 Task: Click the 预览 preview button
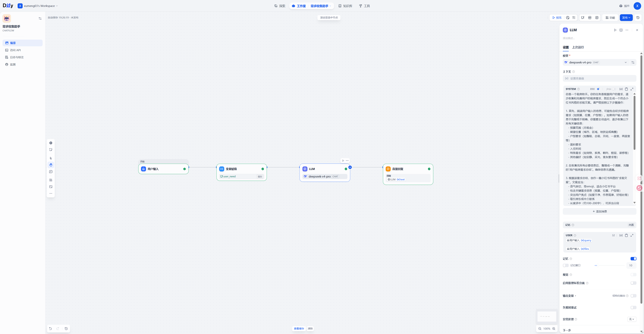[x=557, y=17]
